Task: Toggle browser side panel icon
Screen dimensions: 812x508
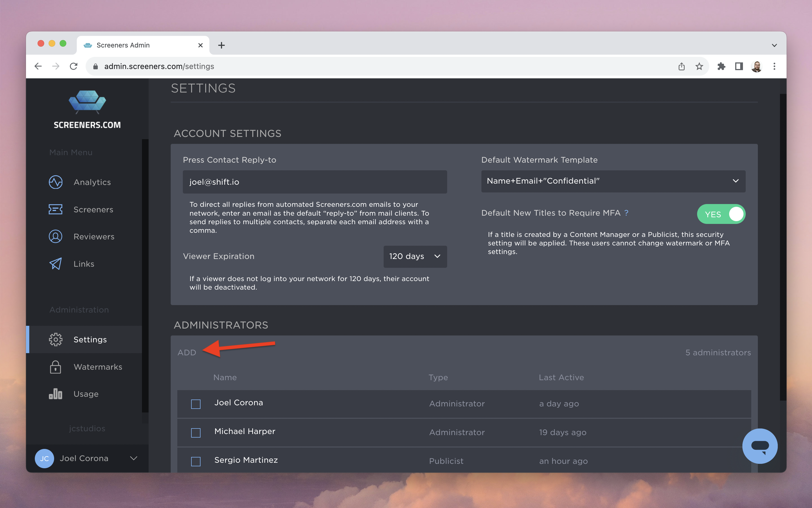Action: coord(739,66)
